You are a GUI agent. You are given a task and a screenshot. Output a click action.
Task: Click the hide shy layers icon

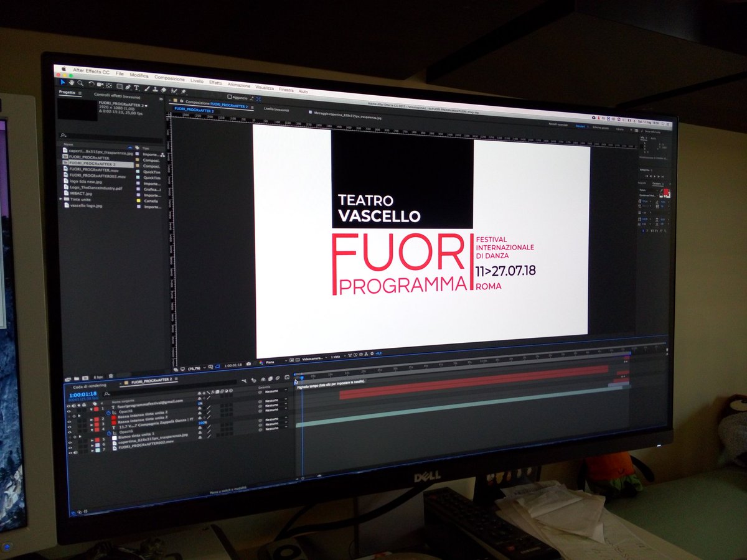[263, 380]
